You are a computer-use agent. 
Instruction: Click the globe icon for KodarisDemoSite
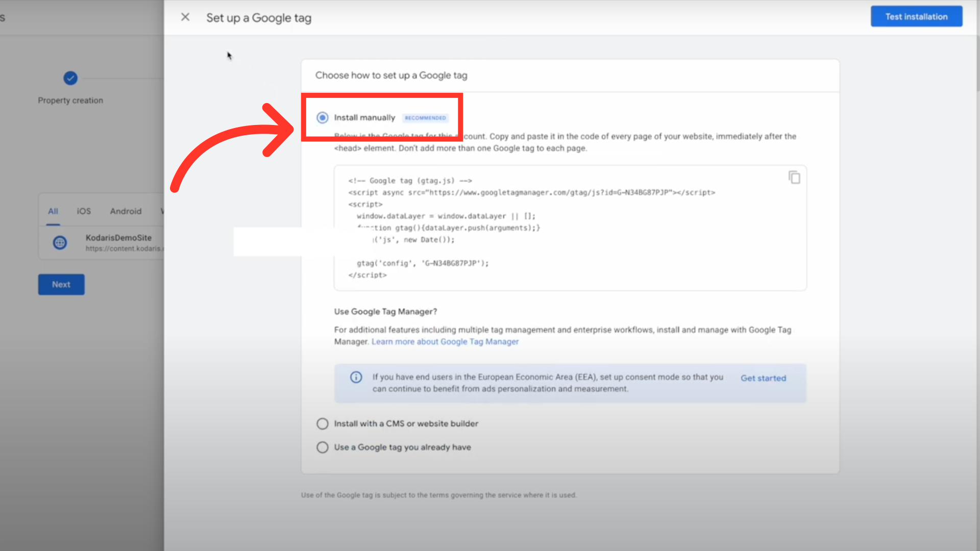pos(60,243)
